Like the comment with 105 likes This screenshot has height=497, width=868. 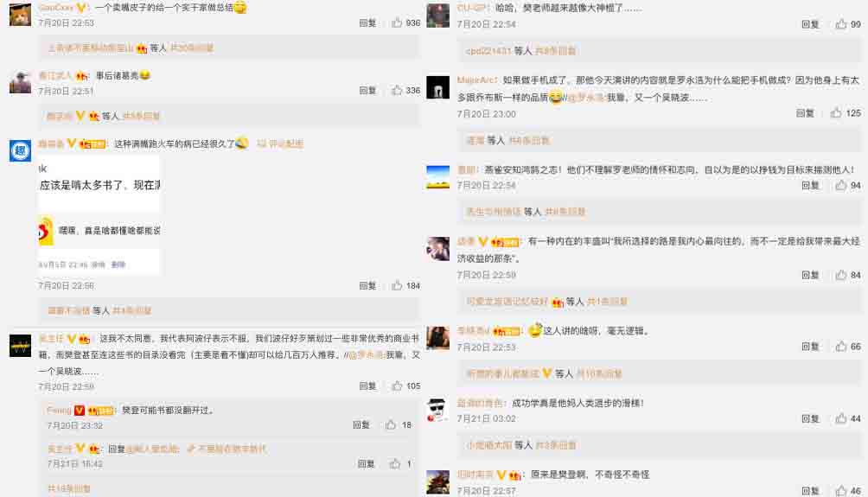(397, 385)
